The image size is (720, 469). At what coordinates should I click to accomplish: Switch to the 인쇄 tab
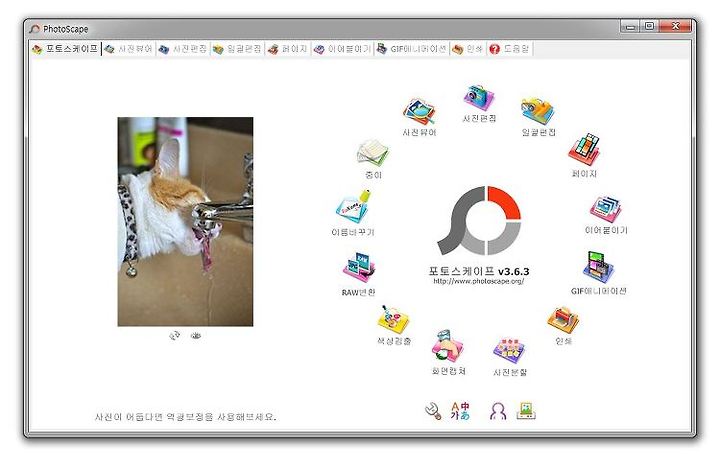(x=467, y=49)
